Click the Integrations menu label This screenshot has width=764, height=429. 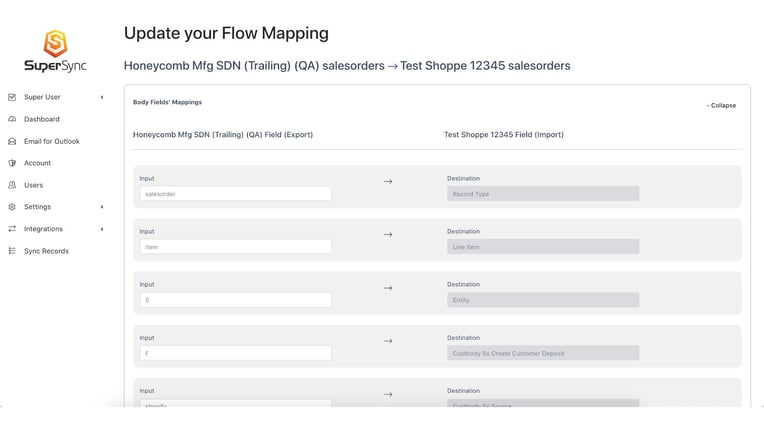tap(43, 229)
